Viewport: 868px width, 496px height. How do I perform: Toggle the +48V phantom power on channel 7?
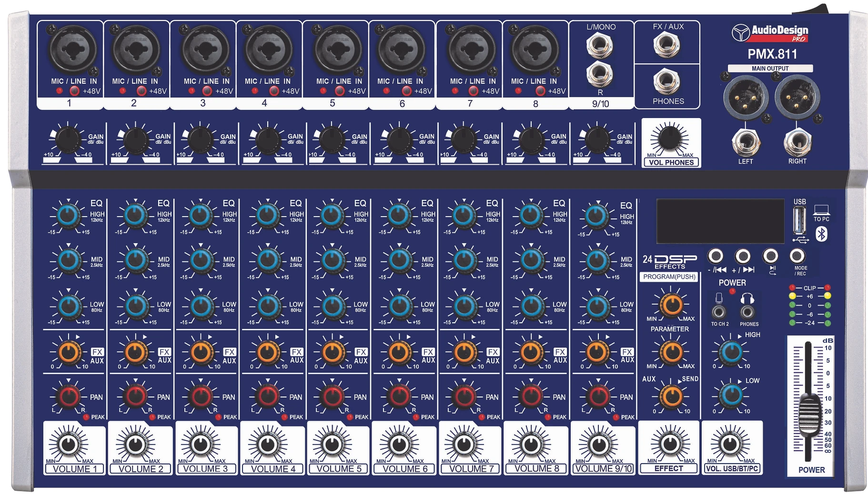[473, 91]
